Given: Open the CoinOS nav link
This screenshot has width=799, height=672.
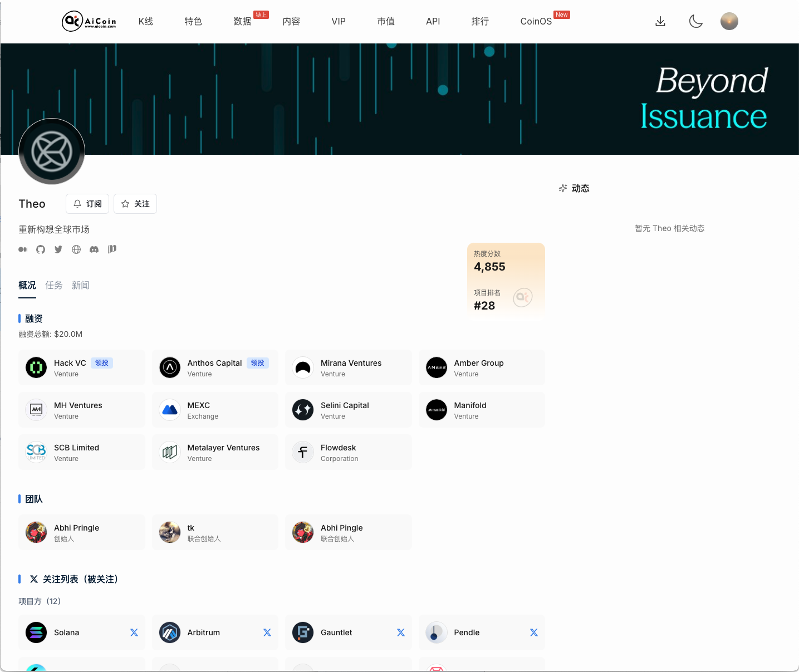Looking at the screenshot, I should 536,21.
